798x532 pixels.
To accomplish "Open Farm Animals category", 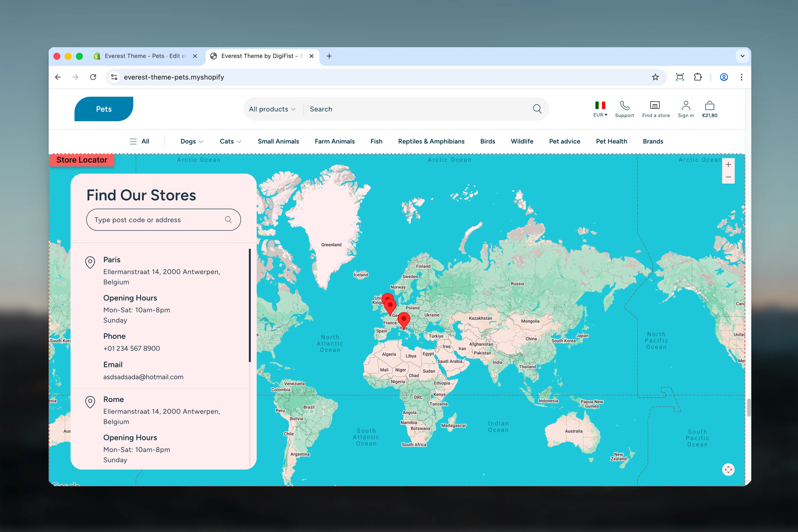I will point(335,141).
